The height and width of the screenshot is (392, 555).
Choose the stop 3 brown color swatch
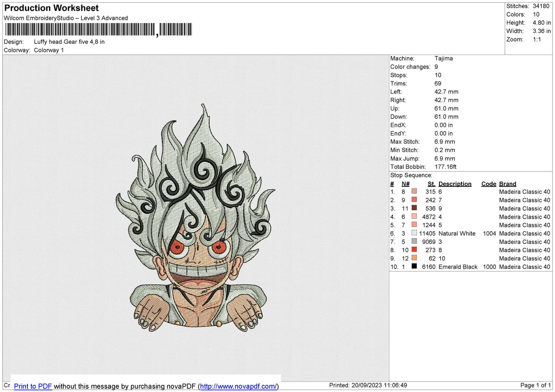(414, 208)
